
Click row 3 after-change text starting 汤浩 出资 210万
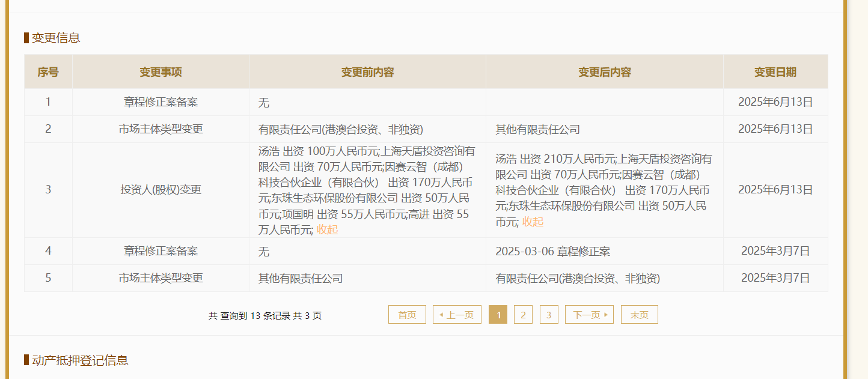coord(604,190)
